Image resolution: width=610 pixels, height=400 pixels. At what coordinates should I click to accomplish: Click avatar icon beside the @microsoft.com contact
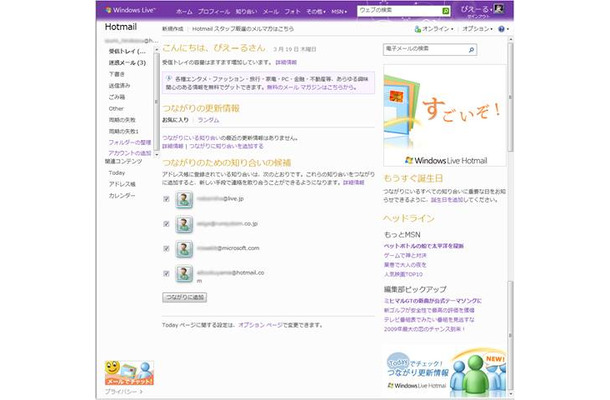point(184,249)
